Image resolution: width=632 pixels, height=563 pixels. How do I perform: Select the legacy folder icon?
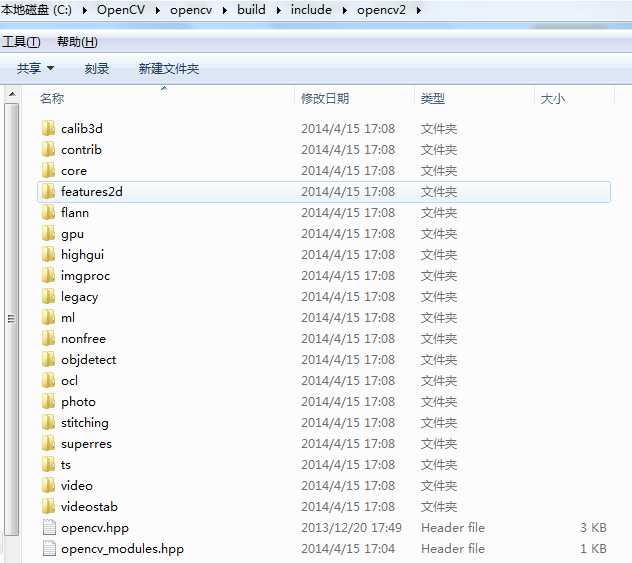48,297
